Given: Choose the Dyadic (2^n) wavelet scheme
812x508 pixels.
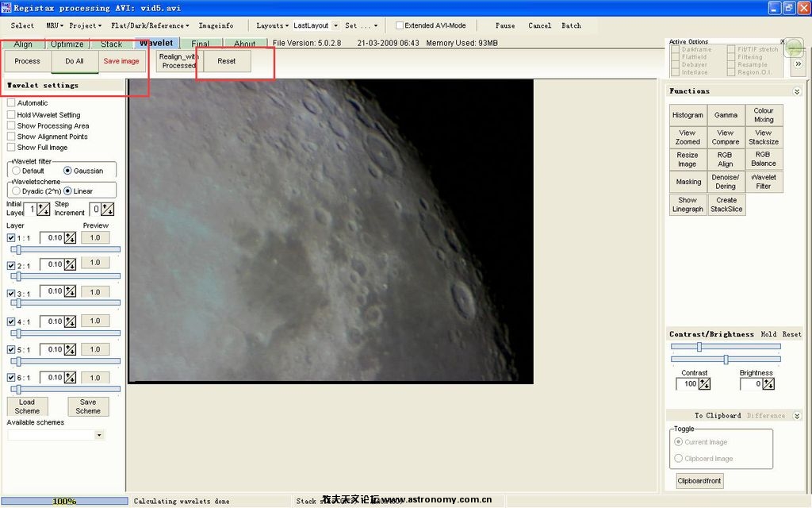Looking at the screenshot, I should [16, 190].
